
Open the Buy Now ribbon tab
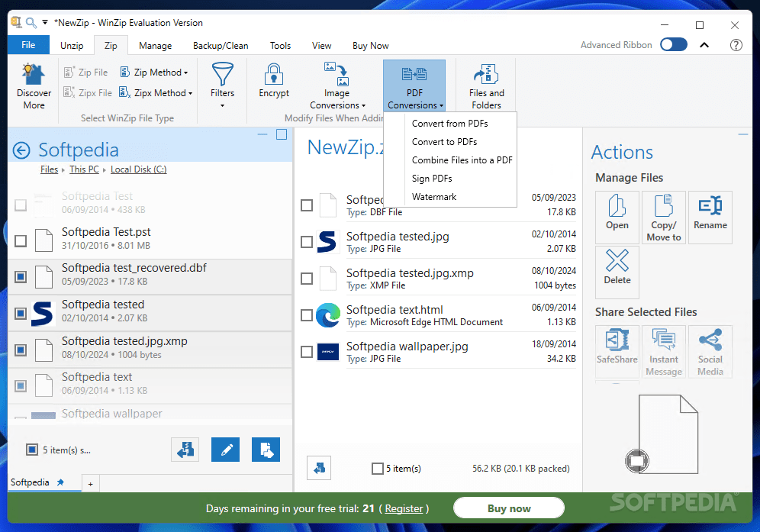370,46
